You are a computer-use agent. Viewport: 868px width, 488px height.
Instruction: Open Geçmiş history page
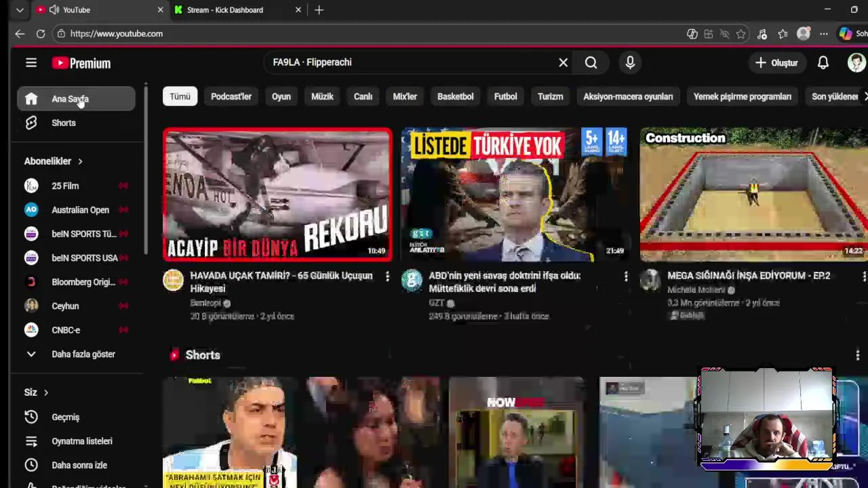pos(76,418)
